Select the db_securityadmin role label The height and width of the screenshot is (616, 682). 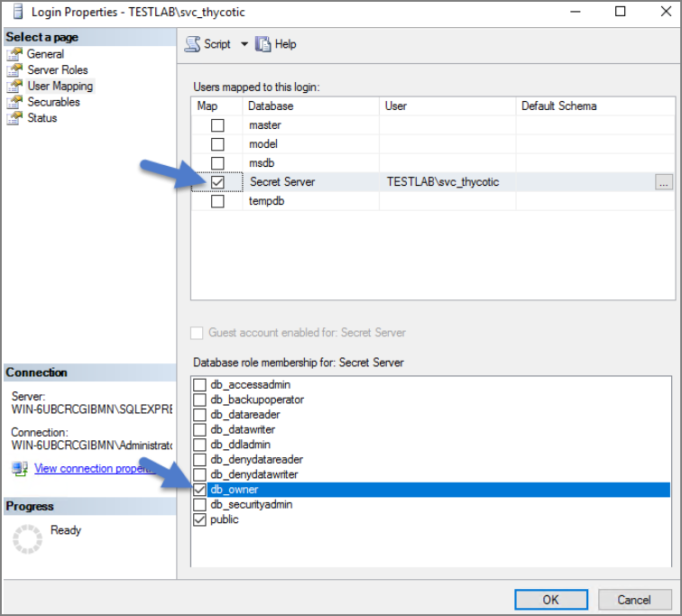point(252,504)
